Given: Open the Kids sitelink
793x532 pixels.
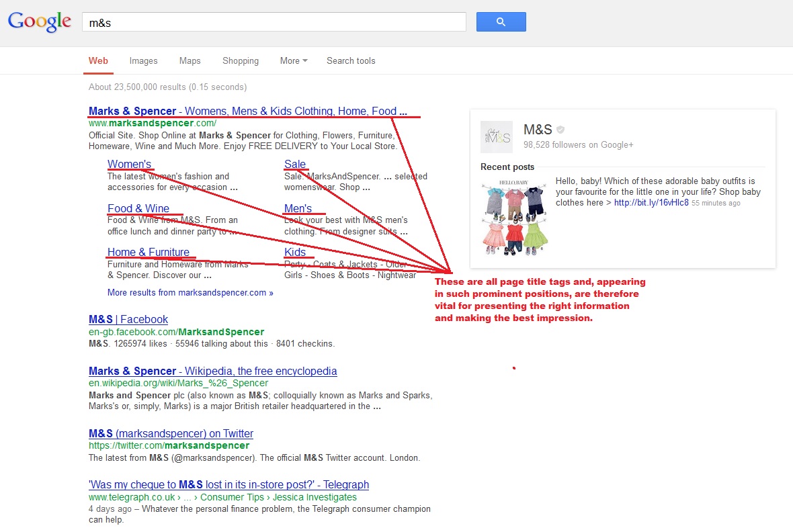Looking at the screenshot, I should tap(296, 253).
